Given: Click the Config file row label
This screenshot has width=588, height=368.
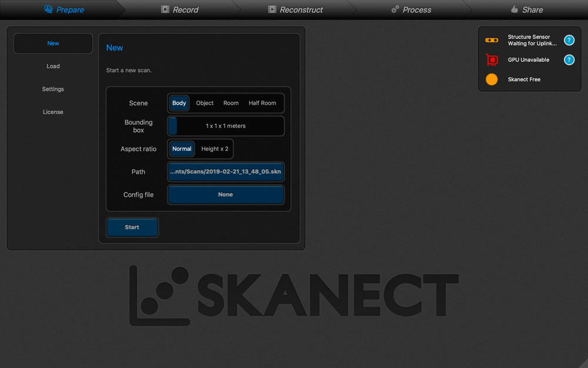Looking at the screenshot, I should [138, 194].
